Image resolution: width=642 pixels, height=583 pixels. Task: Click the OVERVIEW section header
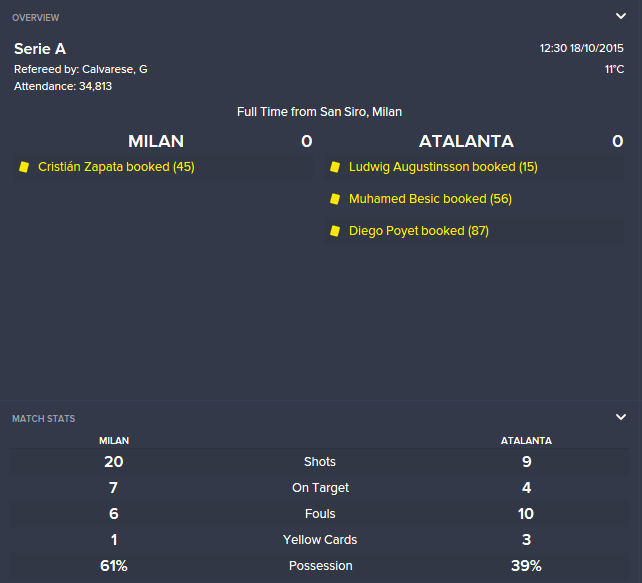point(36,18)
